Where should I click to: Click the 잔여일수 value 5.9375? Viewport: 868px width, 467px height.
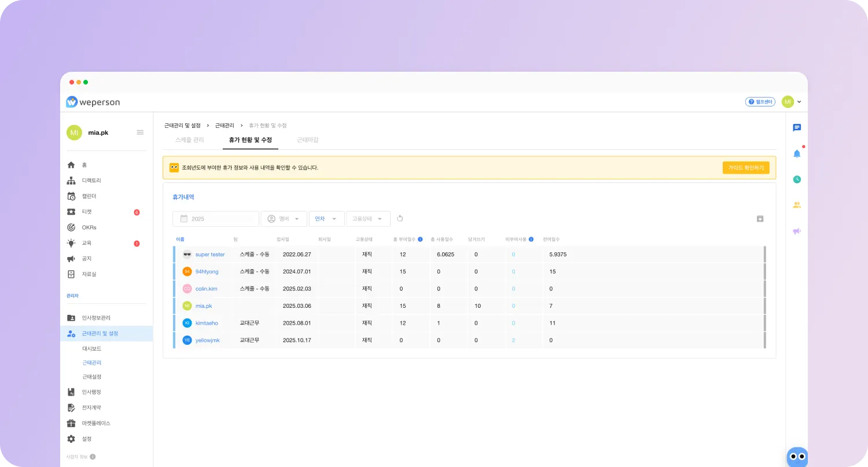[558, 255]
